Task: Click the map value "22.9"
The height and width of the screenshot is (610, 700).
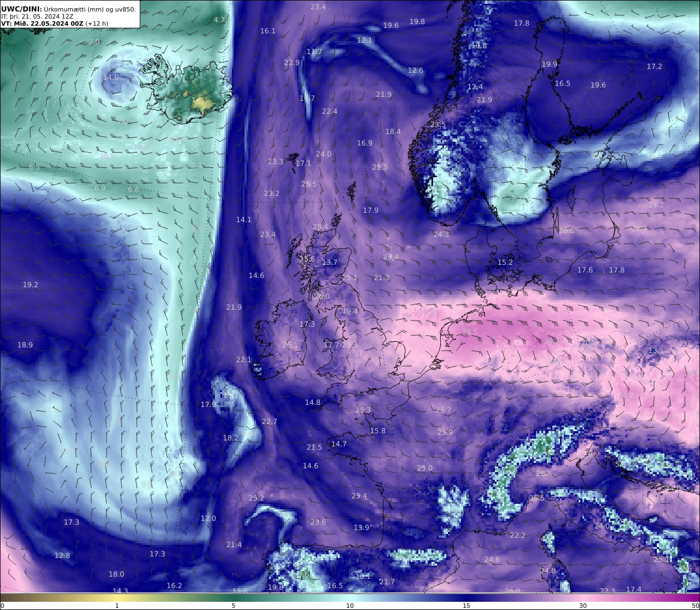Action: point(292,63)
